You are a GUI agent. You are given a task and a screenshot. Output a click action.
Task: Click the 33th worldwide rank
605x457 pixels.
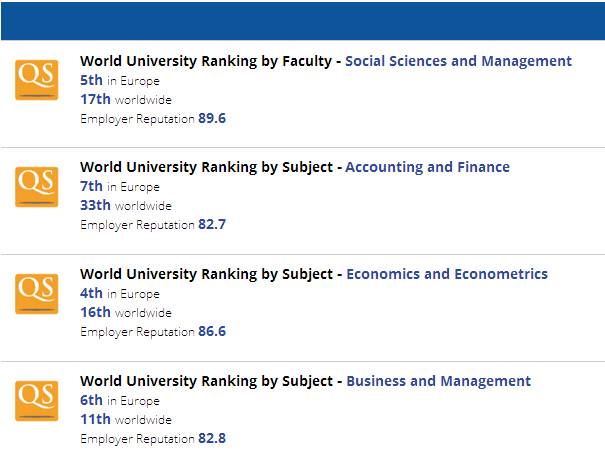pos(126,205)
